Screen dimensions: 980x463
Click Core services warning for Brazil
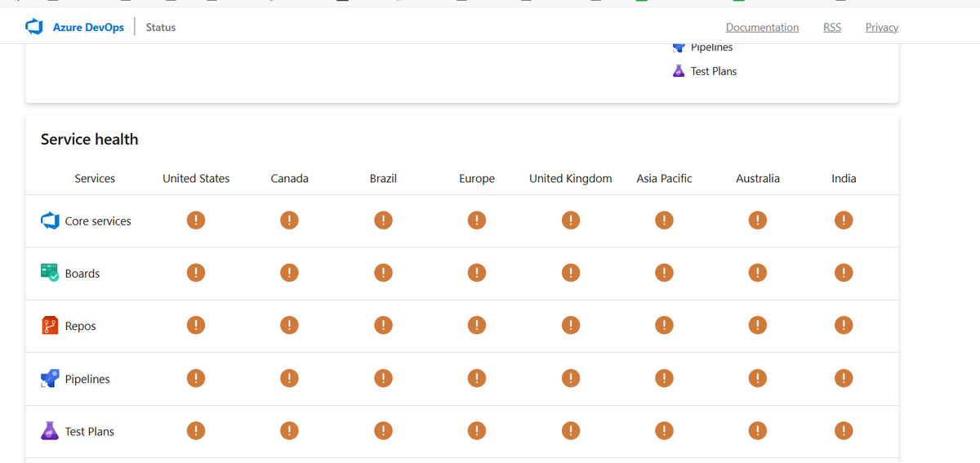click(383, 220)
